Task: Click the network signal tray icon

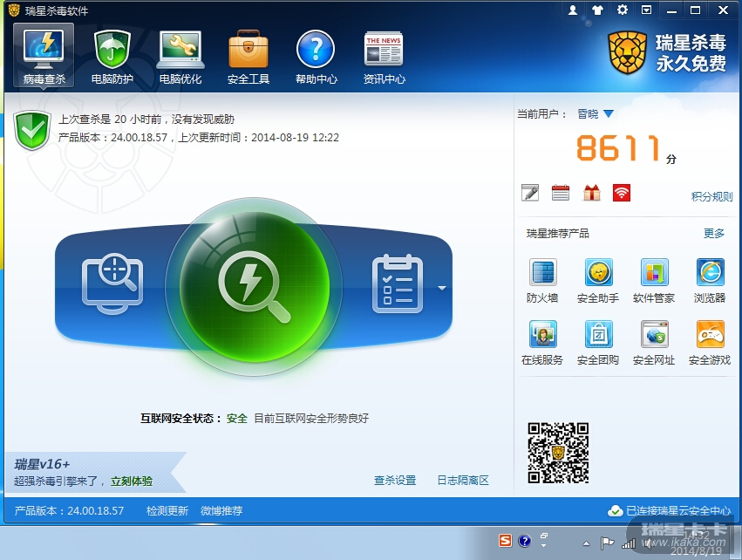Action: pyautogui.click(x=629, y=543)
